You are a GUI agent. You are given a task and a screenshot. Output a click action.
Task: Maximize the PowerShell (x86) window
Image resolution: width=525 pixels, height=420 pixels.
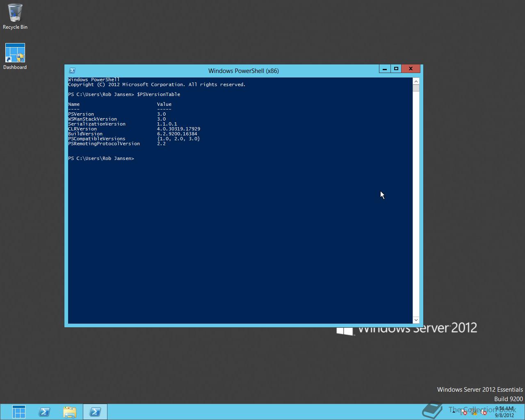tap(396, 69)
